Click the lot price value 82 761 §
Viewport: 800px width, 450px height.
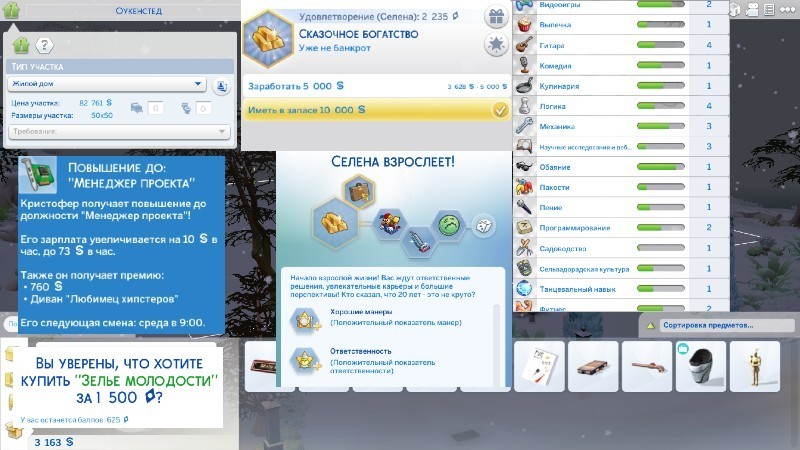click(x=95, y=103)
